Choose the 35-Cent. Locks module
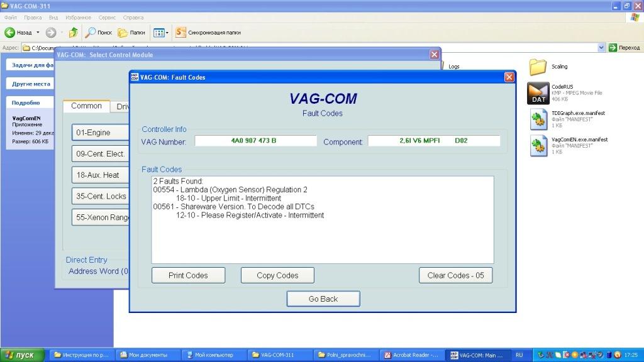Image resolution: width=644 pixels, height=362 pixels. point(101,196)
